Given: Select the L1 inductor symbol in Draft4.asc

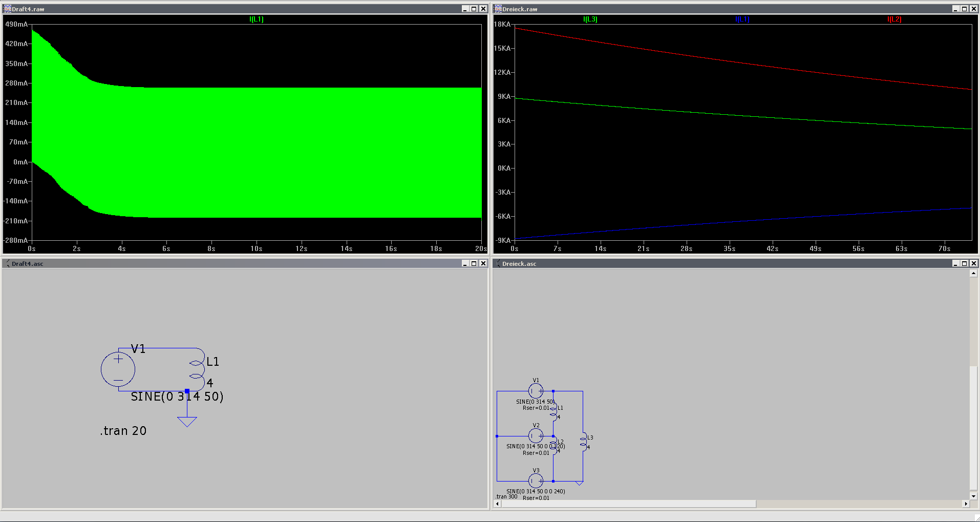Looking at the screenshot, I should pos(197,370).
